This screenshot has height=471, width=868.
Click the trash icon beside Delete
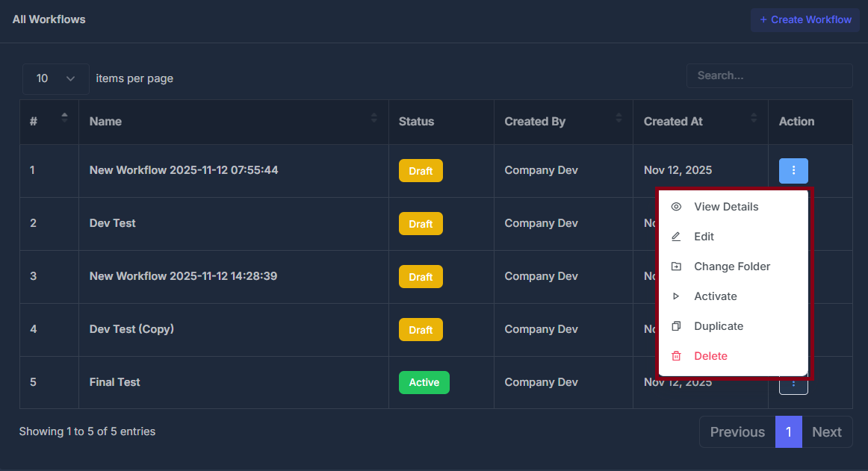677,355
